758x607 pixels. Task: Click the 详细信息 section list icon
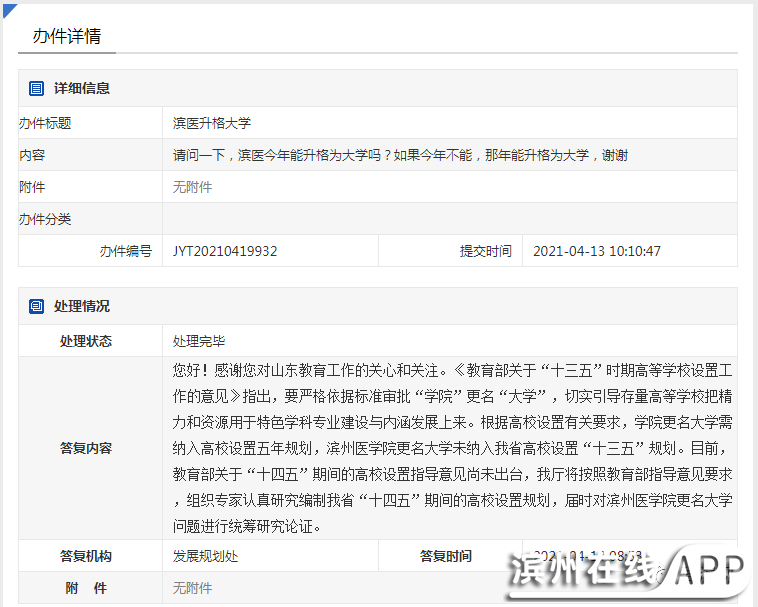[x=37, y=88]
